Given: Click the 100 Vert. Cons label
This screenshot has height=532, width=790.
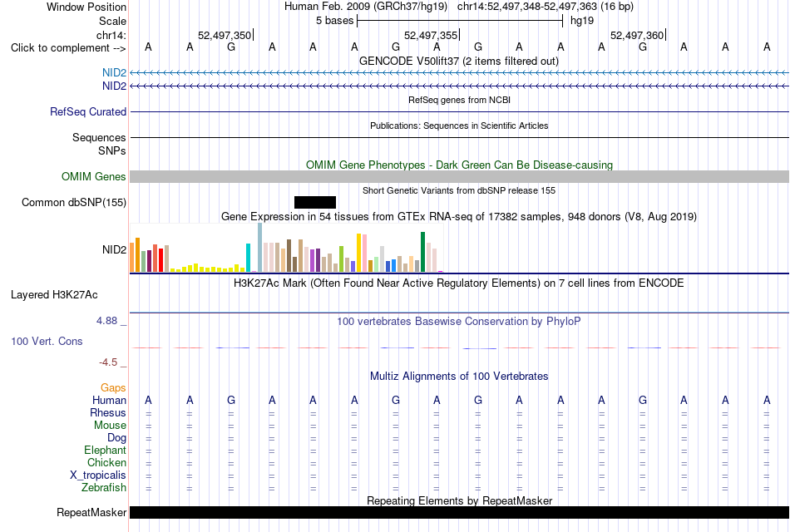Looking at the screenshot, I should [x=47, y=341].
